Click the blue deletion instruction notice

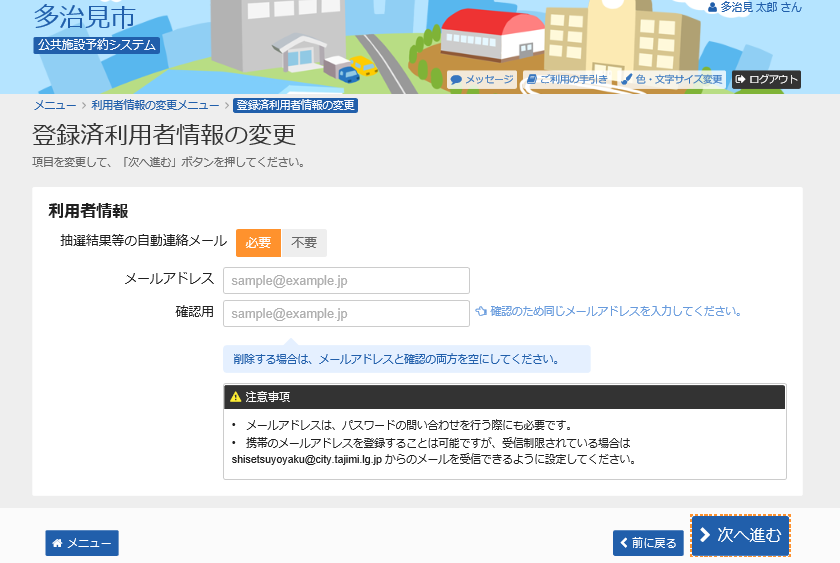pos(406,359)
